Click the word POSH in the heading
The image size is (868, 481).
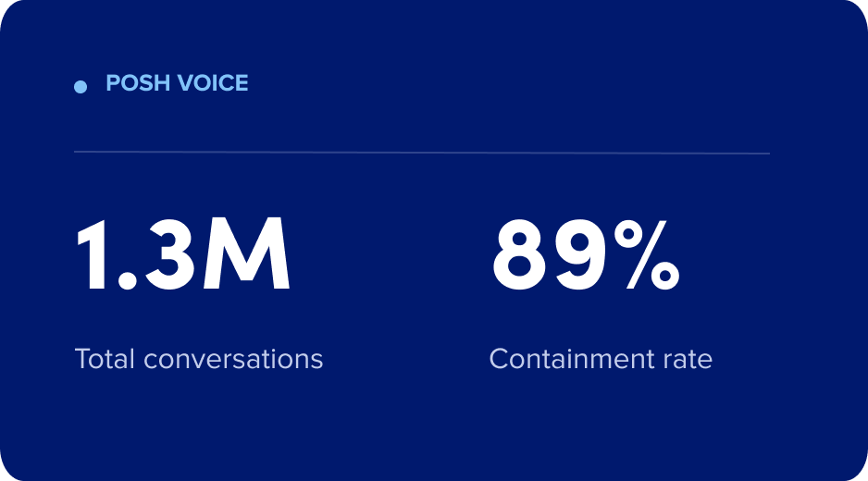[x=138, y=83]
